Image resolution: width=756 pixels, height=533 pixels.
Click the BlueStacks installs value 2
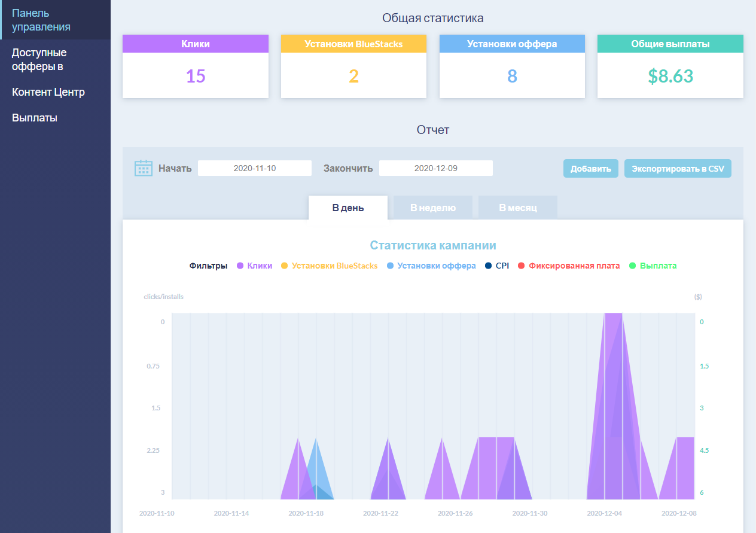[x=353, y=77]
